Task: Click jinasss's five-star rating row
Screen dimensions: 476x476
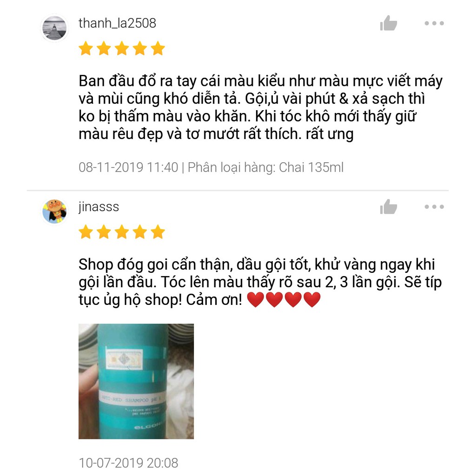Action: (122, 232)
